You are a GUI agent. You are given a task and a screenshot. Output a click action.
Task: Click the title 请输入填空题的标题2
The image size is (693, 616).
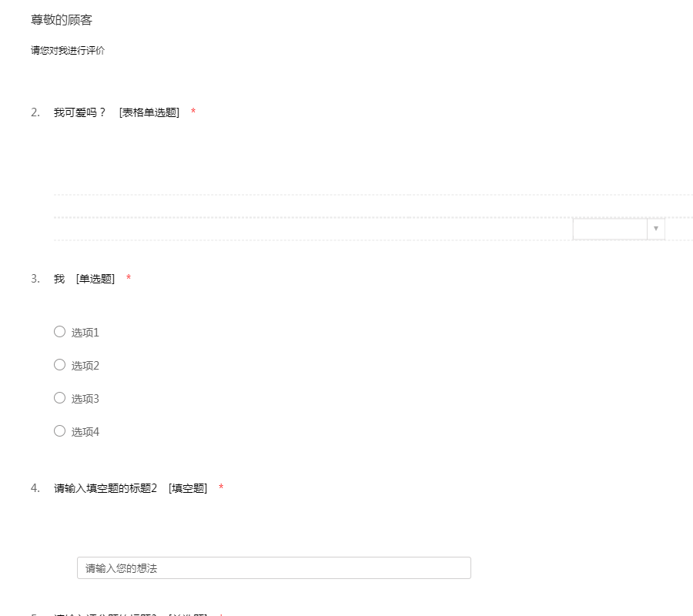click(x=105, y=488)
